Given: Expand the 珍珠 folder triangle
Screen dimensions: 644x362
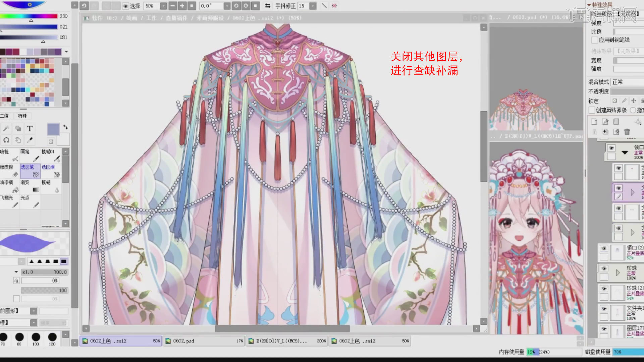Looking at the screenshot, I should (618, 273).
